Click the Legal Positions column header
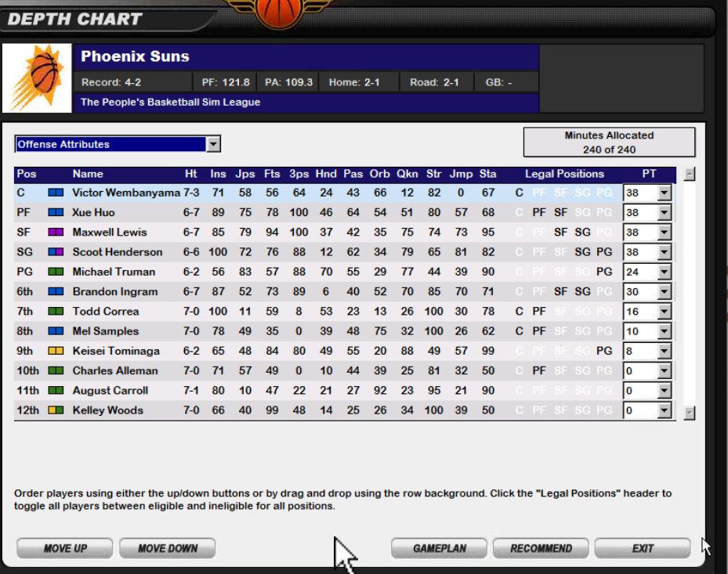728x574 pixels. pyautogui.click(x=564, y=174)
